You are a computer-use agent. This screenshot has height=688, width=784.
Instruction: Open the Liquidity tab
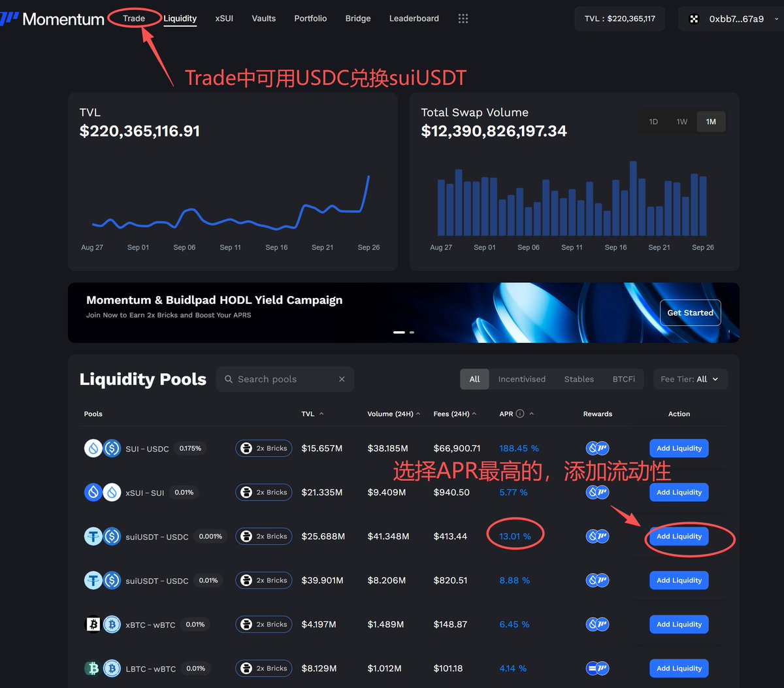[180, 18]
